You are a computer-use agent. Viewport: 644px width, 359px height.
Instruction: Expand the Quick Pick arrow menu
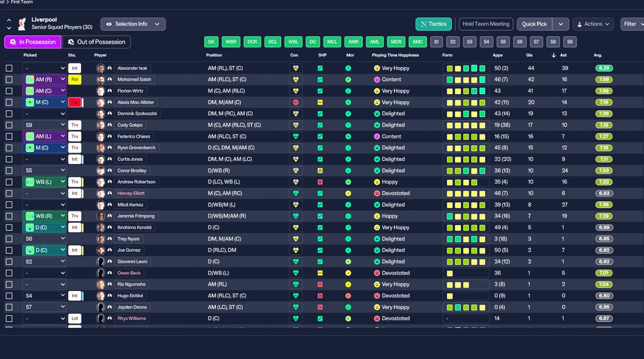(561, 24)
